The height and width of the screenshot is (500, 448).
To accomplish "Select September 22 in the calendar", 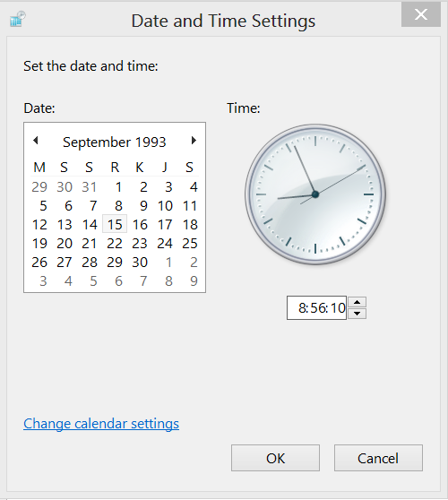I will [115, 244].
